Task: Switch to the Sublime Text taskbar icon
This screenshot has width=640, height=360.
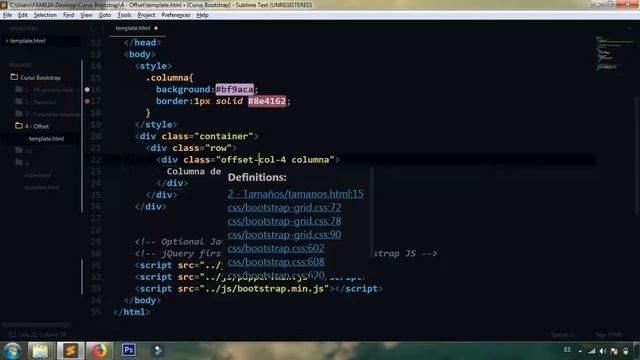Action: pos(70,351)
